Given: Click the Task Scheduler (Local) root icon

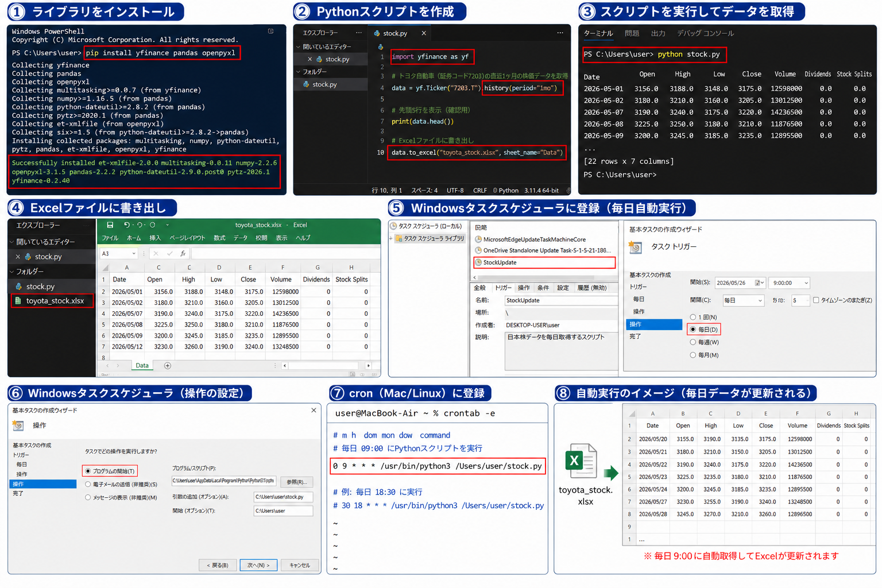Looking at the screenshot, I should (394, 226).
